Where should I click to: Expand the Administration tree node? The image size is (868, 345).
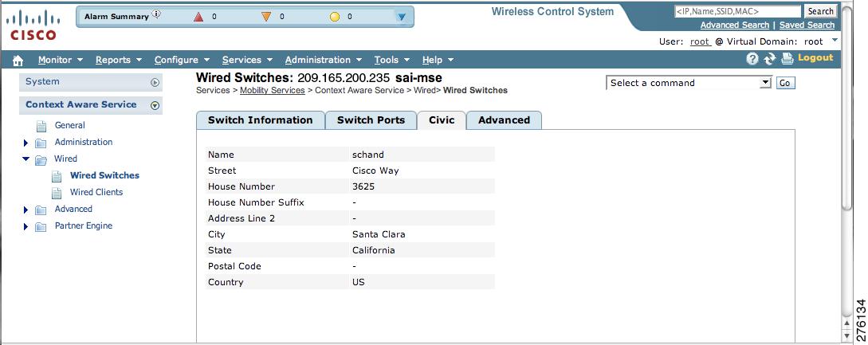point(26,143)
